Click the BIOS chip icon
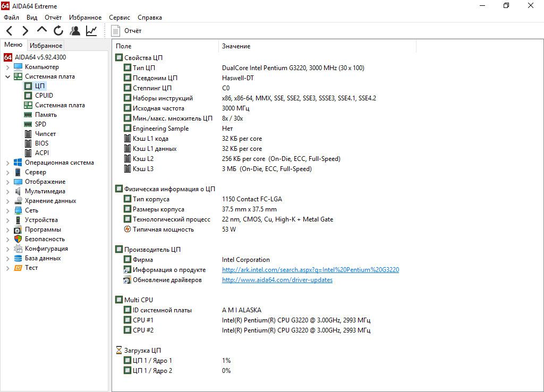544x392 pixels. point(28,143)
